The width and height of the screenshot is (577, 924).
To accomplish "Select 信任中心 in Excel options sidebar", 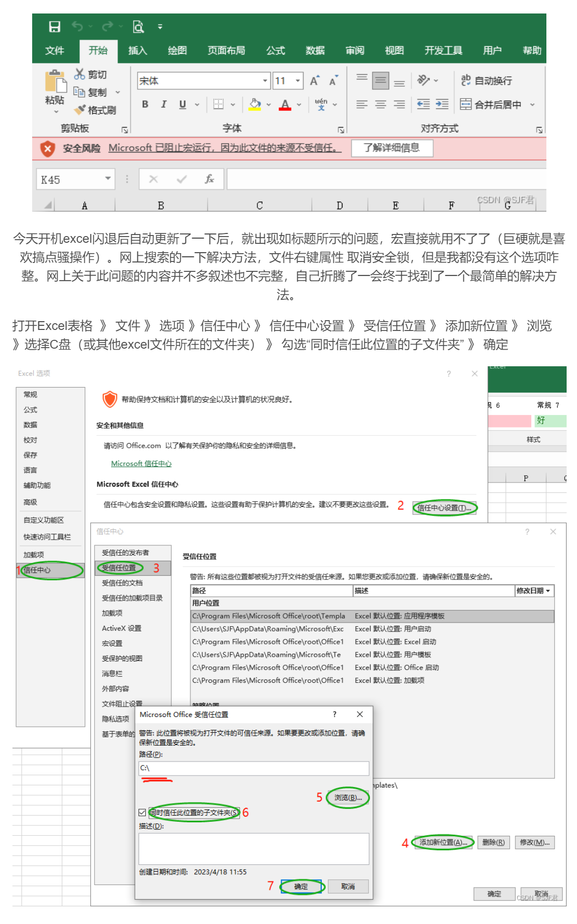I will [50, 570].
